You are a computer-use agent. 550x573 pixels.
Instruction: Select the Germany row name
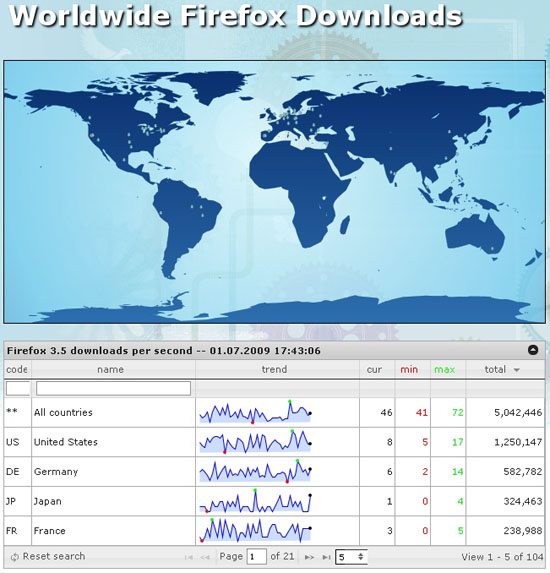56,472
